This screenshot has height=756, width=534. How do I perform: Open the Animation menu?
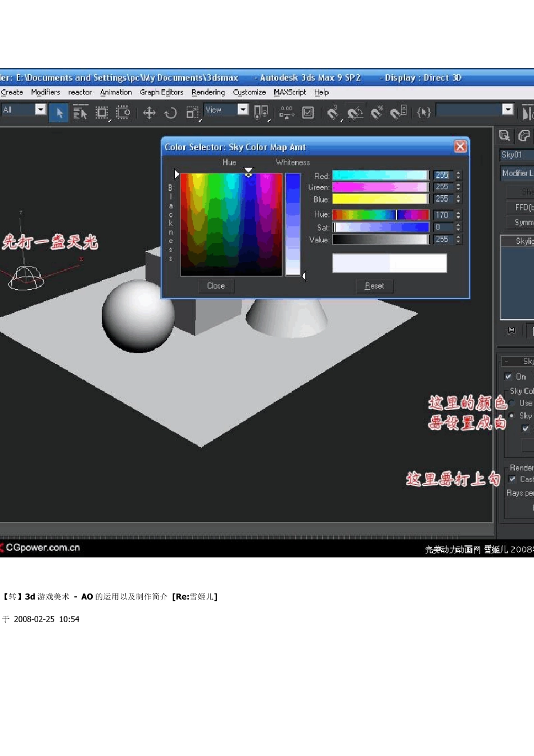tap(116, 92)
